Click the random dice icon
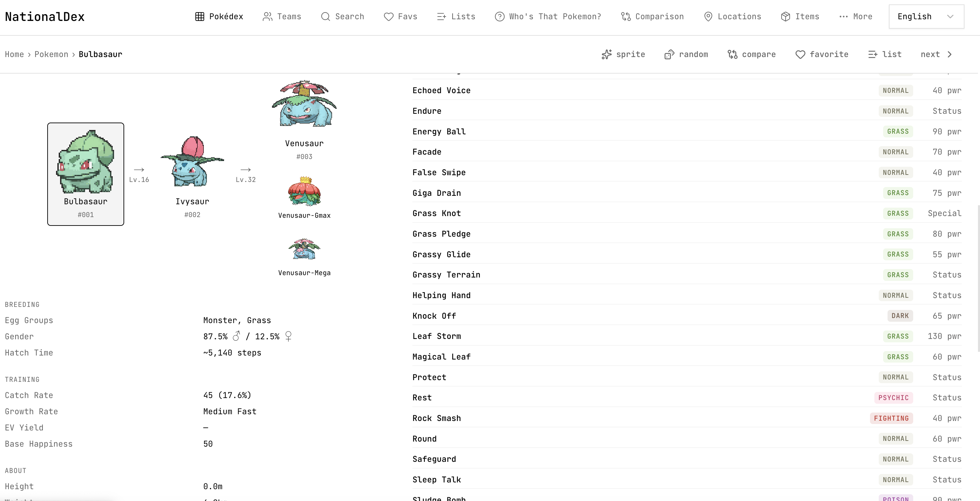Viewport: 980px width, 501px height. 669,54
